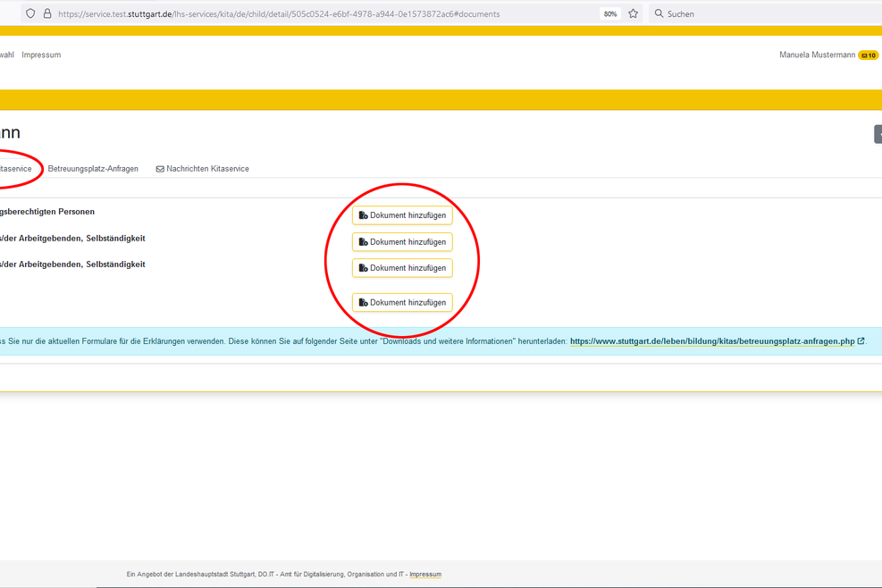Add document for the berechtigten Personen row
This screenshot has height=588, width=882.
coord(402,215)
